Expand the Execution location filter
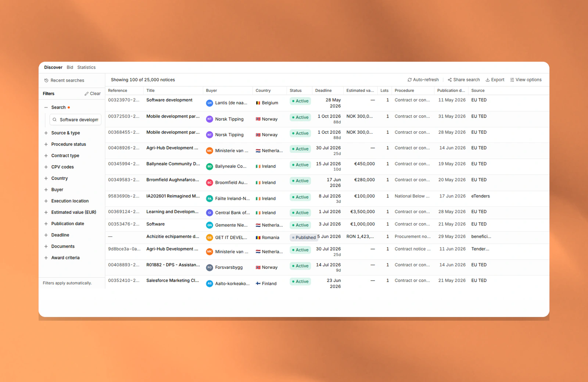This screenshot has width=588, height=382. coord(46,201)
